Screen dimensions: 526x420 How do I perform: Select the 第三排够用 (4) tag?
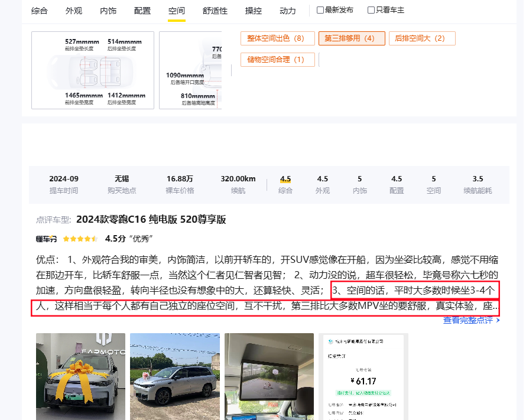tap(352, 38)
